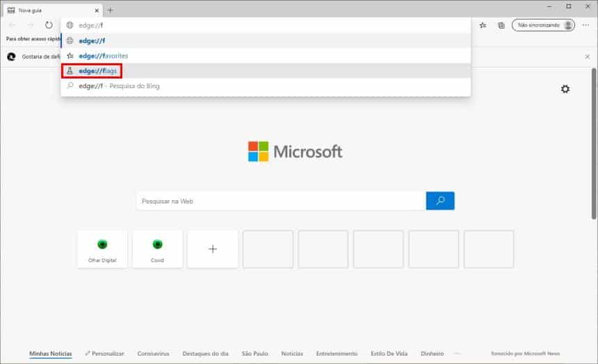Switch to the Minhas Notícias tab
Screen dimensions: 598x364
51,354
